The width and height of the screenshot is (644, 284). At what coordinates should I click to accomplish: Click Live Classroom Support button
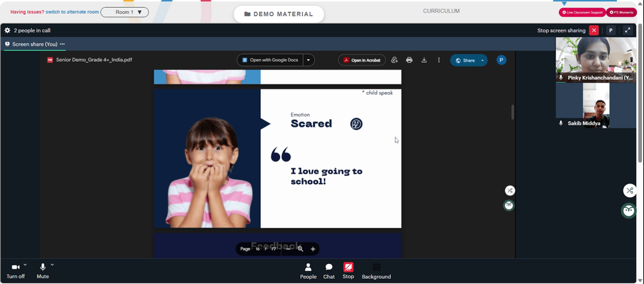coord(582,12)
